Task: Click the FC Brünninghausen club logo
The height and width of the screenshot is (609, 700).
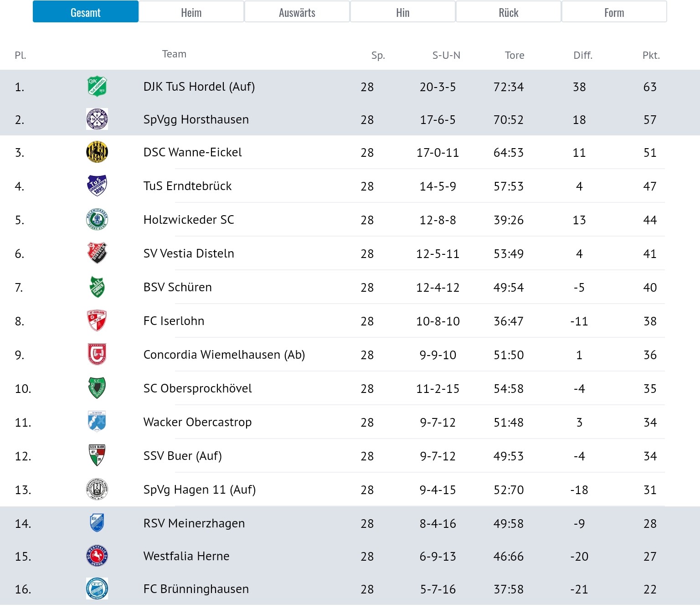Action: click(x=97, y=589)
